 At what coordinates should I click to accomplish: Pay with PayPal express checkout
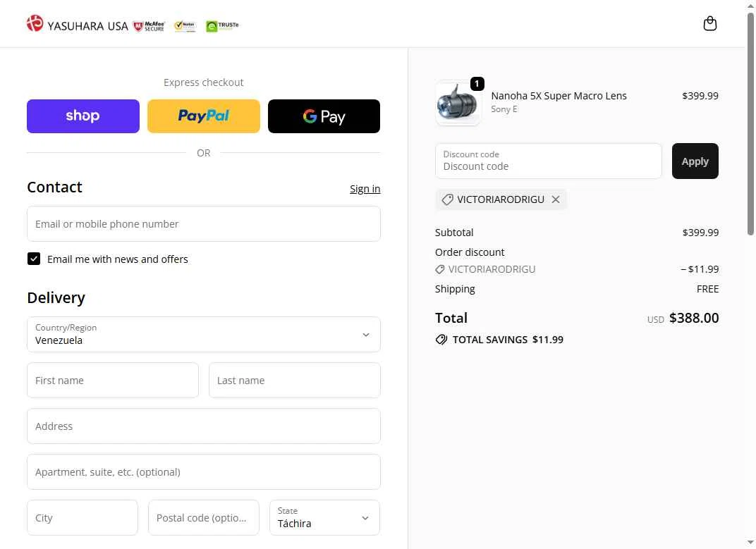(204, 116)
